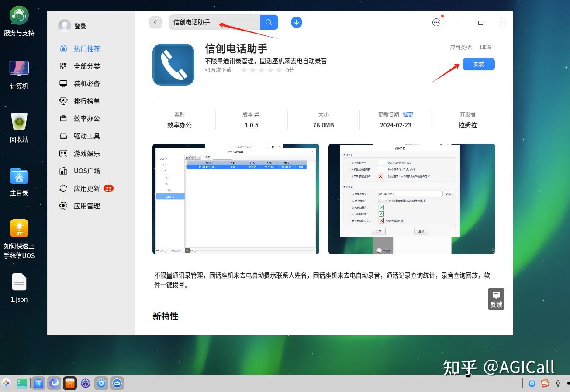The height and width of the screenshot is (392, 570).
Task: Open the blue file manager dock icon
Action: click(x=38, y=383)
